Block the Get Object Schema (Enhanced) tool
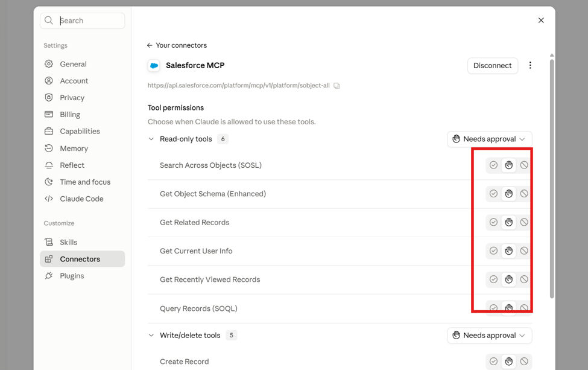This screenshot has height=370, width=588. pos(524,194)
